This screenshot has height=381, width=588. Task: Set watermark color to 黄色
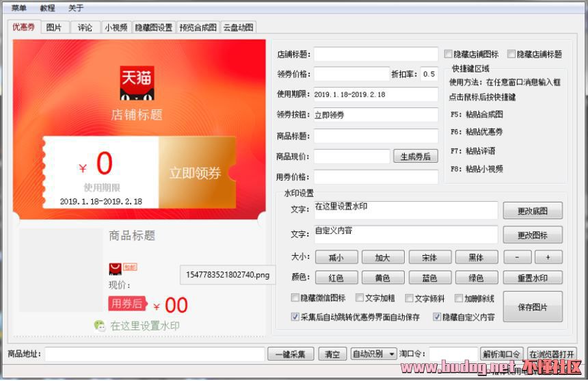point(383,278)
